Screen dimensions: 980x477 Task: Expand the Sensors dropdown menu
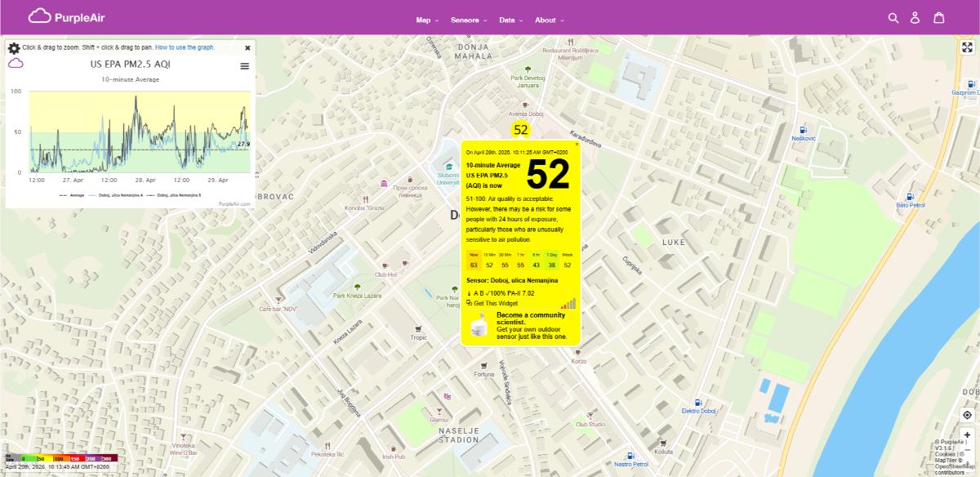click(469, 20)
